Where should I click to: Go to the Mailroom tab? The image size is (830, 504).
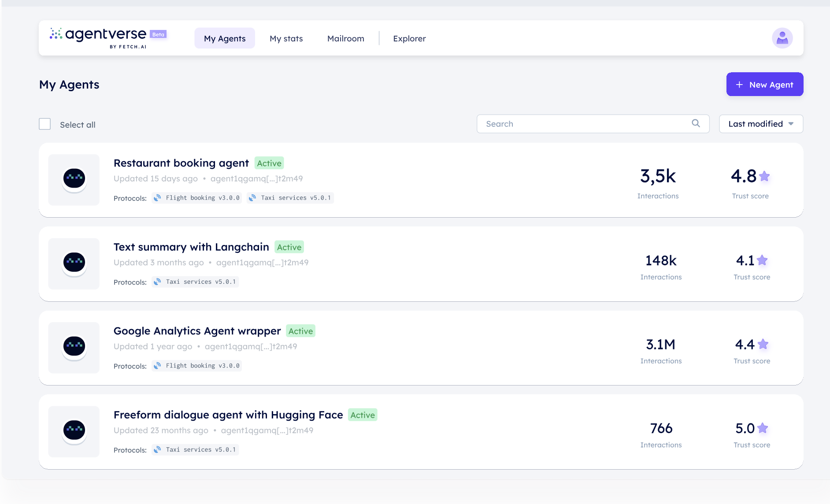click(x=346, y=38)
